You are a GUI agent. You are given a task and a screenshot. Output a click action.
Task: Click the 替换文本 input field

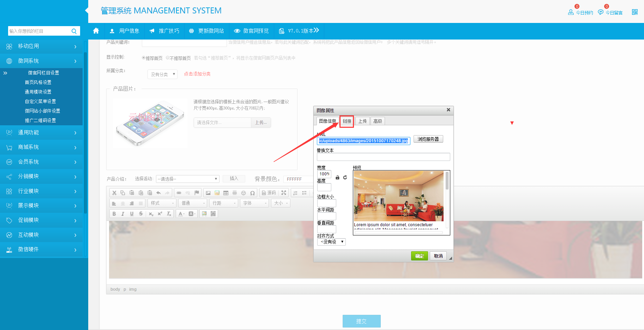click(383, 157)
